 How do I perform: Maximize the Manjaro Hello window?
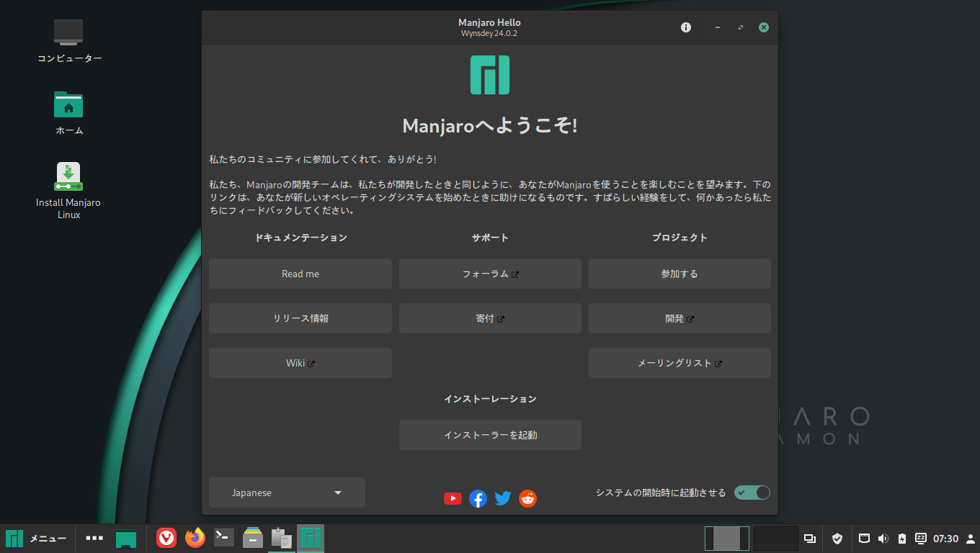click(x=740, y=27)
